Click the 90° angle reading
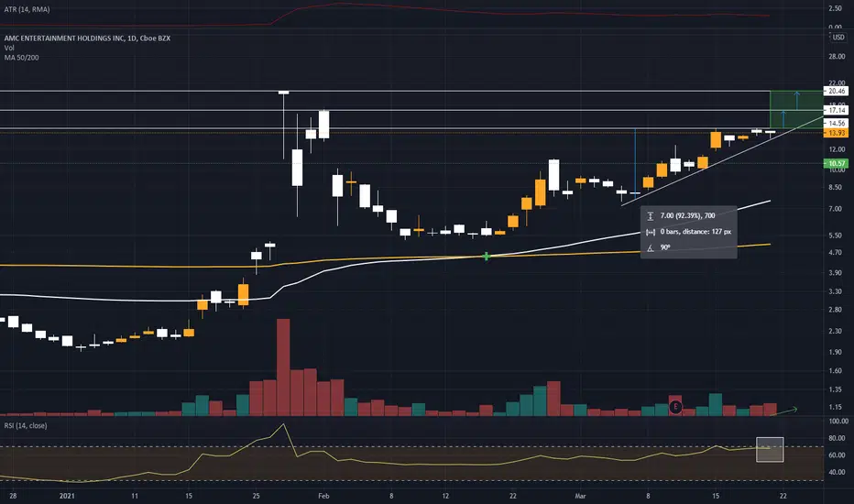 click(x=665, y=248)
